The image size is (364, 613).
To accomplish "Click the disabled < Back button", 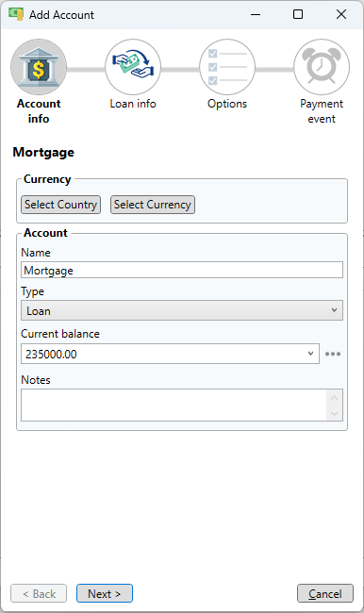I will (x=39, y=593).
